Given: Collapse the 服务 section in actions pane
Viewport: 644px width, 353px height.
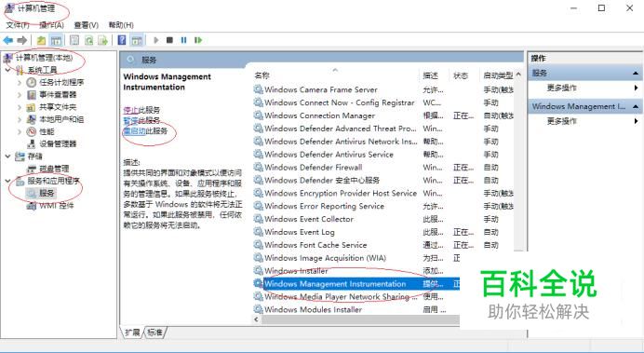Looking at the screenshot, I should click(636, 74).
